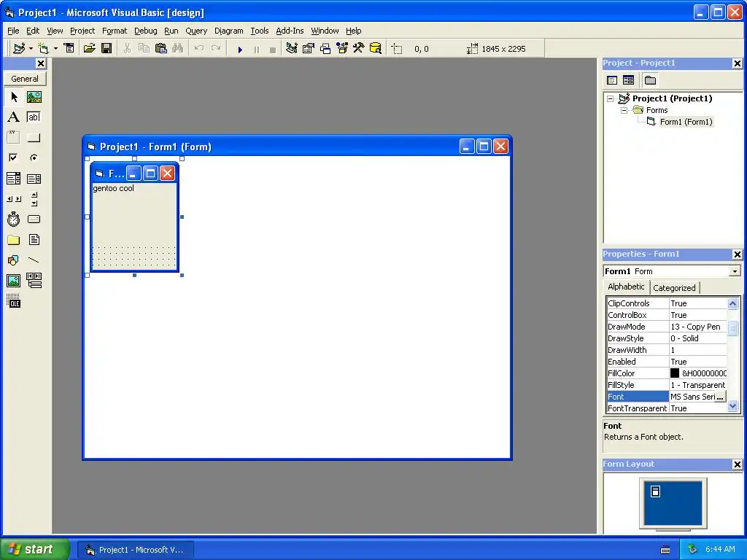Click the form thumbnail in Form Layout
The image size is (747, 560).
click(656, 491)
